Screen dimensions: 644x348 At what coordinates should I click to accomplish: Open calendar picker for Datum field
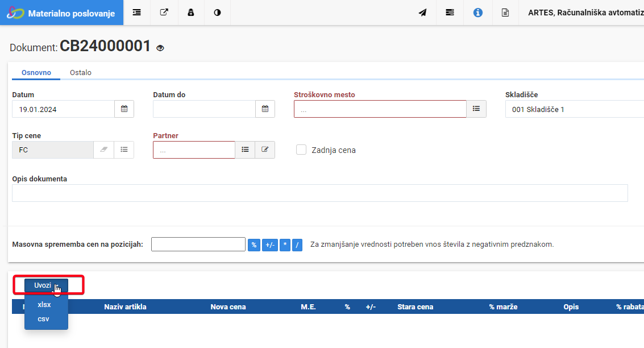(124, 109)
